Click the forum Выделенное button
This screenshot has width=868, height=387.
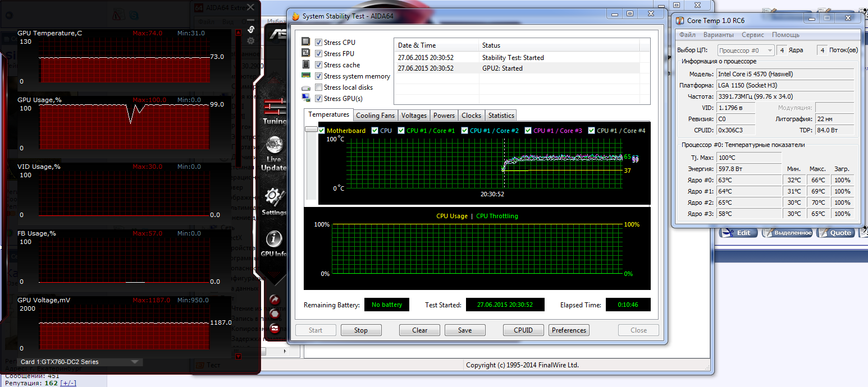(x=787, y=233)
